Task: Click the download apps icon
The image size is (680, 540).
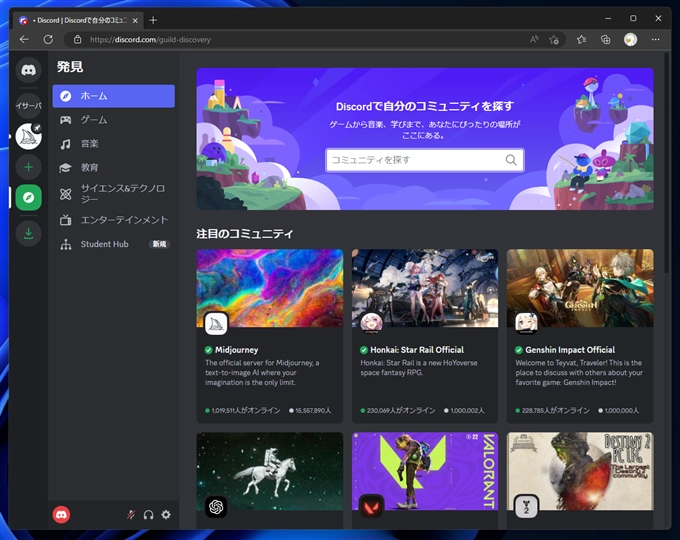Action: point(29,233)
